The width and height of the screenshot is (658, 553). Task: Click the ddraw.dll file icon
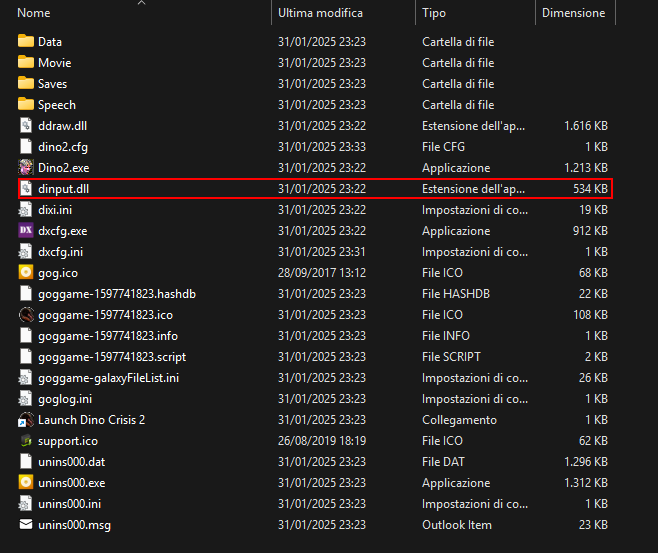(x=26, y=125)
